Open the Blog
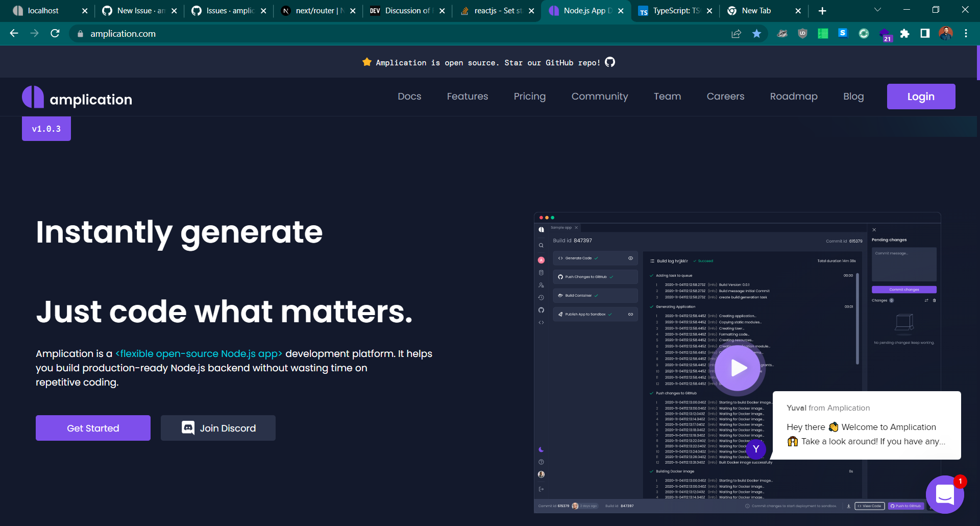This screenshot has width=980, height=526. coord(853,97)
